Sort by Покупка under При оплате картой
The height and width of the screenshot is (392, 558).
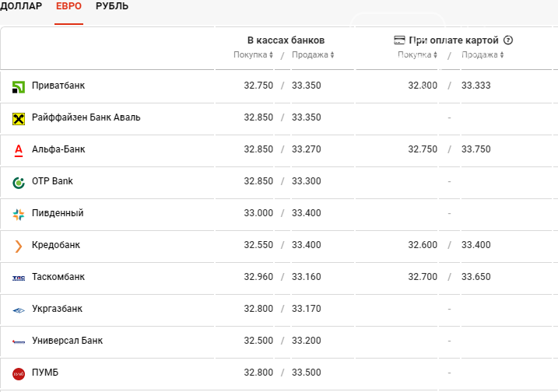coord(417,54)
